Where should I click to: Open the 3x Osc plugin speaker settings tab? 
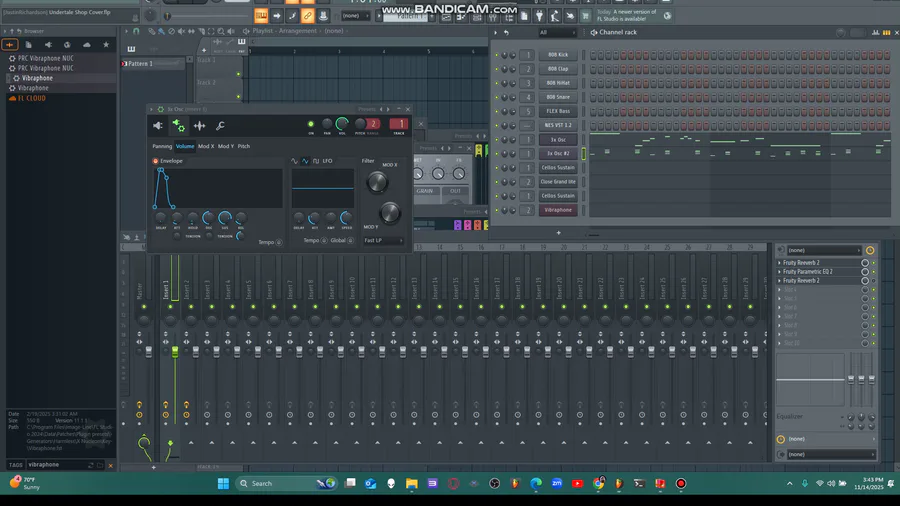(x=158, y=126)
